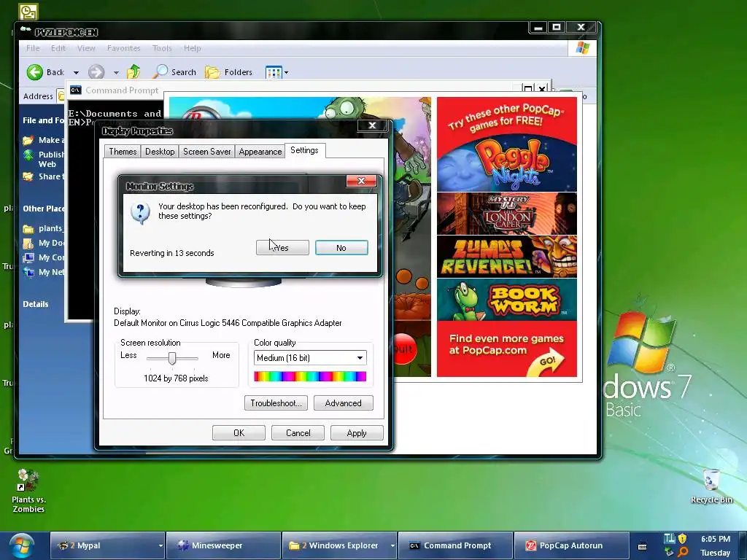Click Yes to keep the display settings
This screenshot has width=747, height=560.
(282, 248)
